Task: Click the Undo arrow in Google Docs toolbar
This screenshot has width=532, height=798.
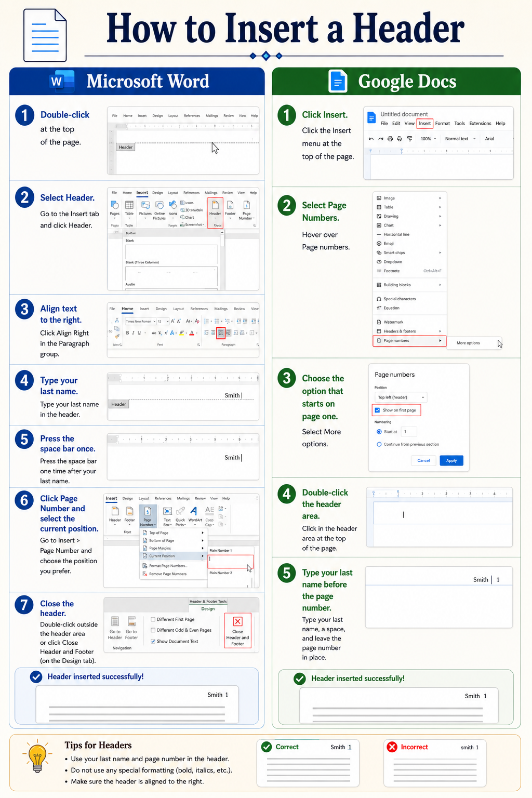Action: [371, 139]
